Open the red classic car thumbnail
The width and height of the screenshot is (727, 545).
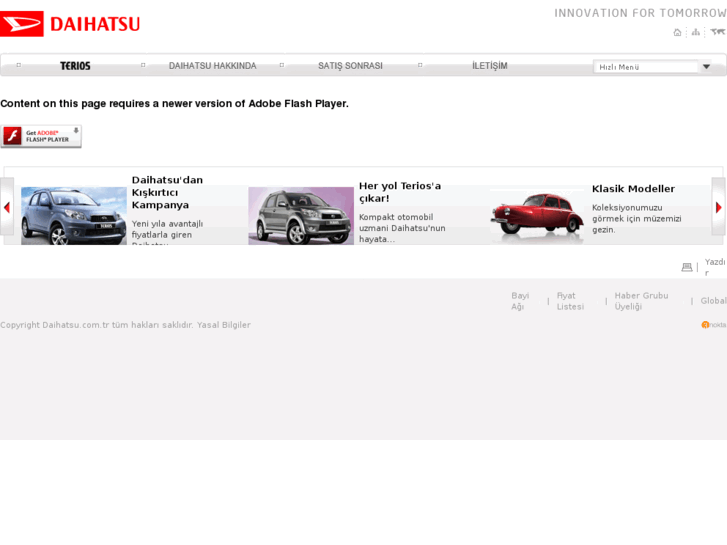(x=537, y=216)
